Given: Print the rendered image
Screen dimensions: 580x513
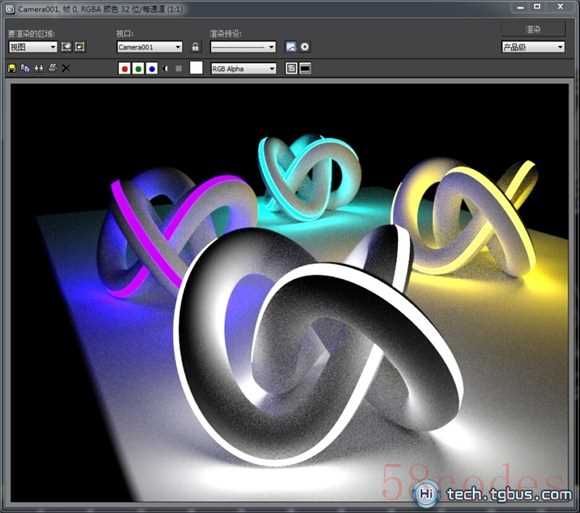Looking at the screenshot, I should click(53, 68).
